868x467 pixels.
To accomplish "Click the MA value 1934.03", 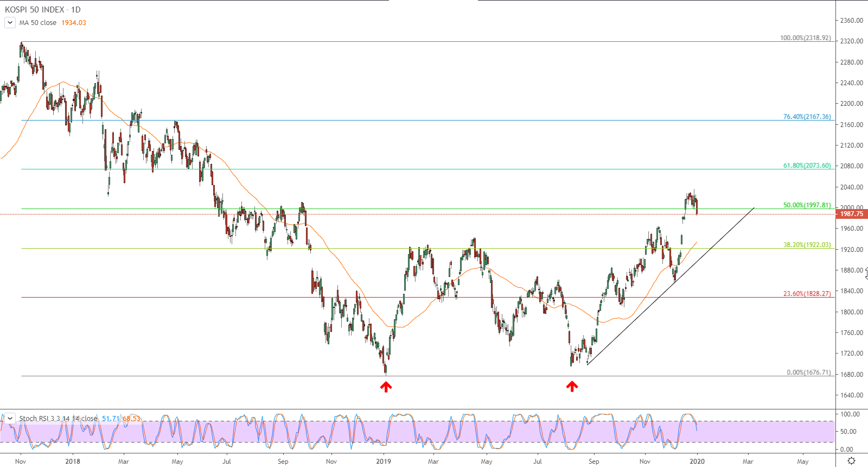I will click(x=74, y=23).
